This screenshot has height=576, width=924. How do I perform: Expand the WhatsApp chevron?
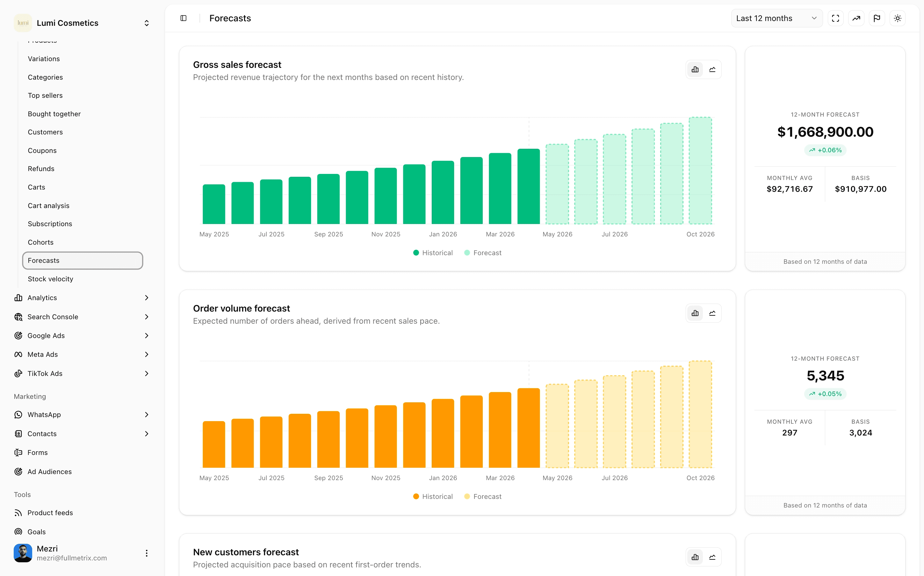click(147, 414)
